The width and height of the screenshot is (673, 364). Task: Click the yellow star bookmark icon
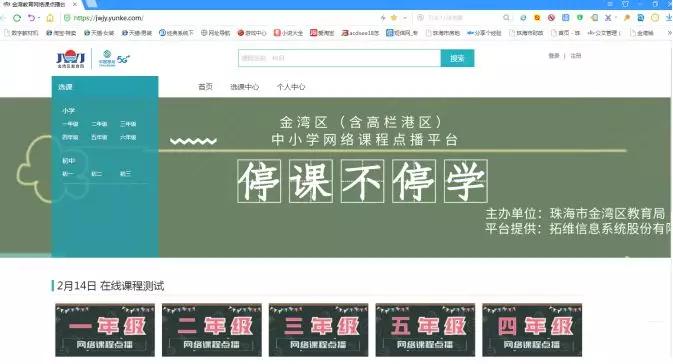point(394,18)
